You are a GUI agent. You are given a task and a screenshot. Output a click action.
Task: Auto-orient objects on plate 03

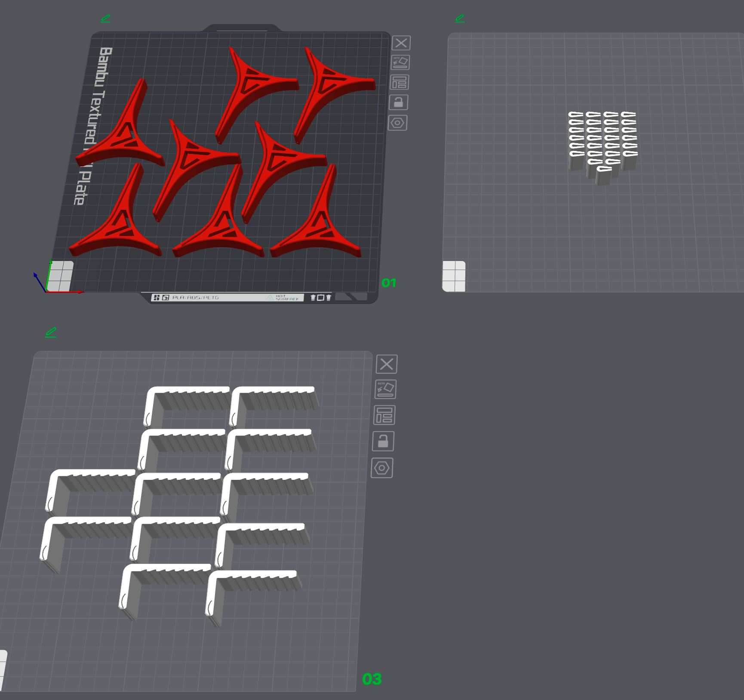pyautogui.click(x=385, y=390)
